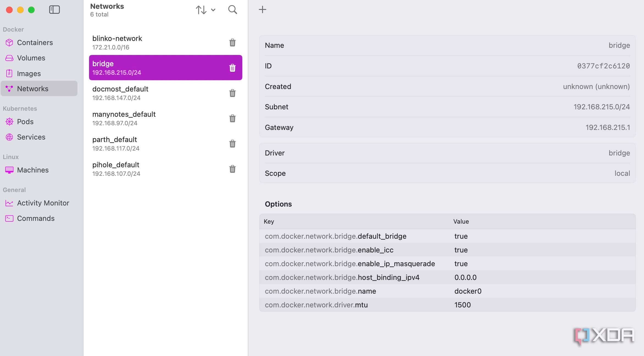Click the Key column header
Viewport: 644px width, 356px height.
pos(269,221)
